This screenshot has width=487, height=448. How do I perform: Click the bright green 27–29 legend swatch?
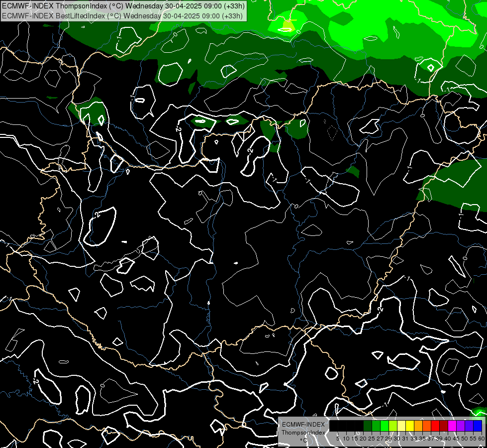[385, 426]
